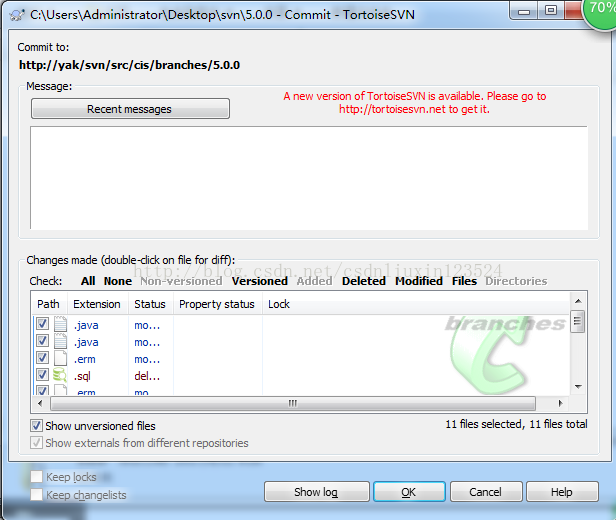Maximize the Commit window

click(551, 10)
